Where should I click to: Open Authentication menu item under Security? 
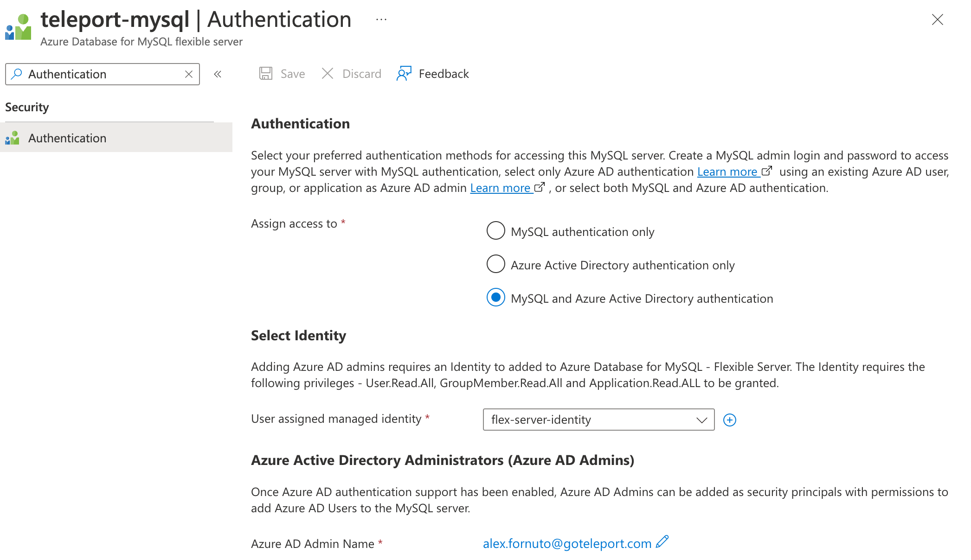click(68, 138)
